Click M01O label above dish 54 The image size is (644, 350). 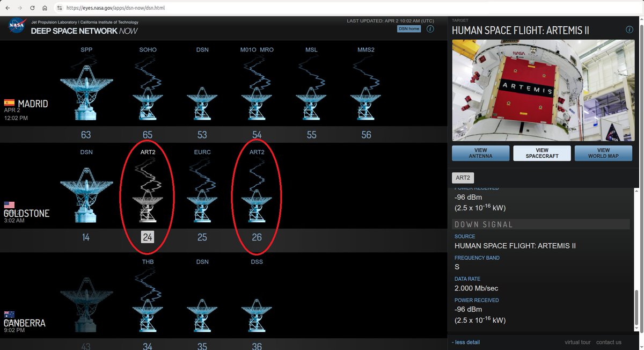click(x=248, y=50)
